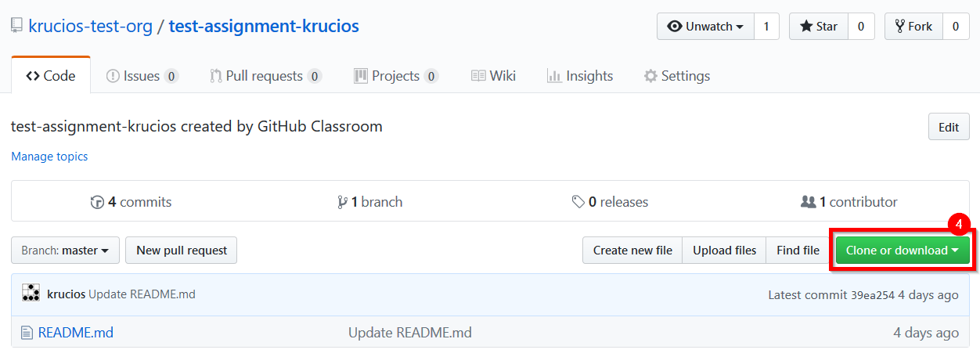Click the repository book icon beside krucios-test-org
980x357 pixels.
coord(16,26)
